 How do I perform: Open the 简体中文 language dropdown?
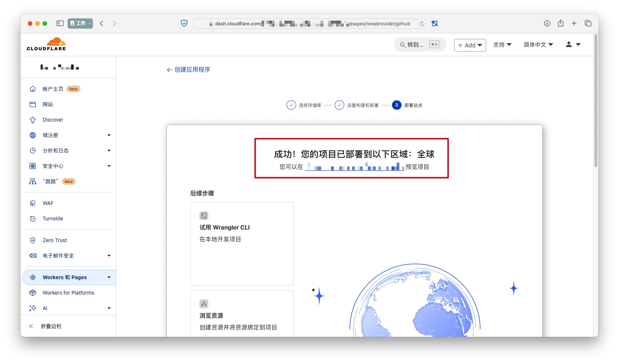coord(539,45)
